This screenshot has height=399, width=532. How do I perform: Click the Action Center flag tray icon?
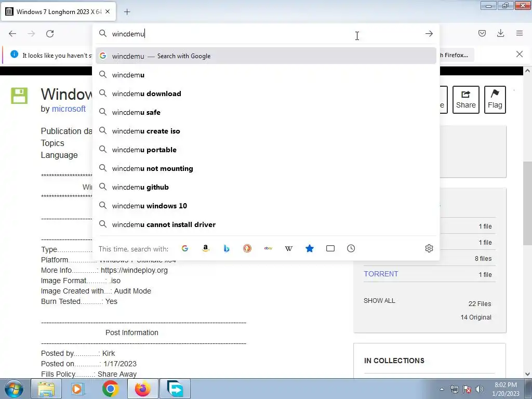(467, 389)
